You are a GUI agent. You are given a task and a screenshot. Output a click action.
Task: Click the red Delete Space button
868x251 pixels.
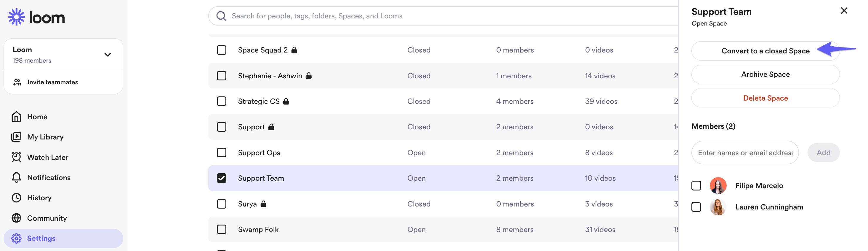(765, 98)
